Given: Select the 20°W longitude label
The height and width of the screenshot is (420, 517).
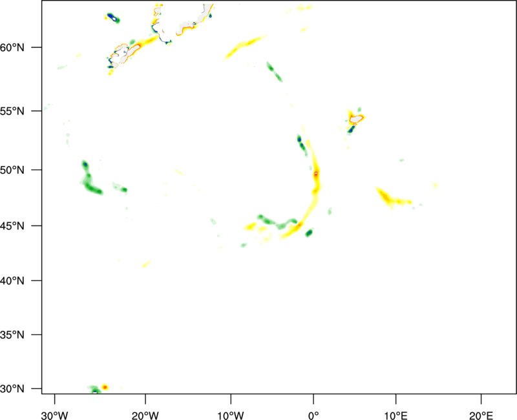Looking at the screenshot, I should 145,415.
